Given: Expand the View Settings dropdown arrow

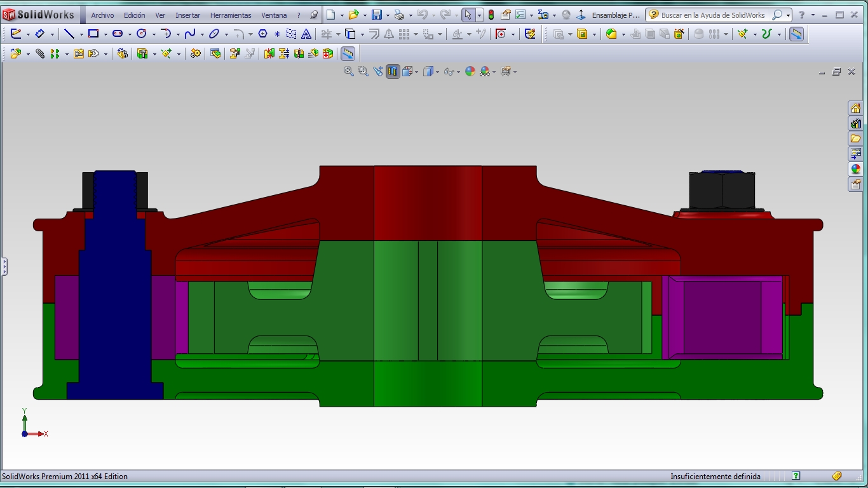Looking at the screenshot, I should pos(515,72).
